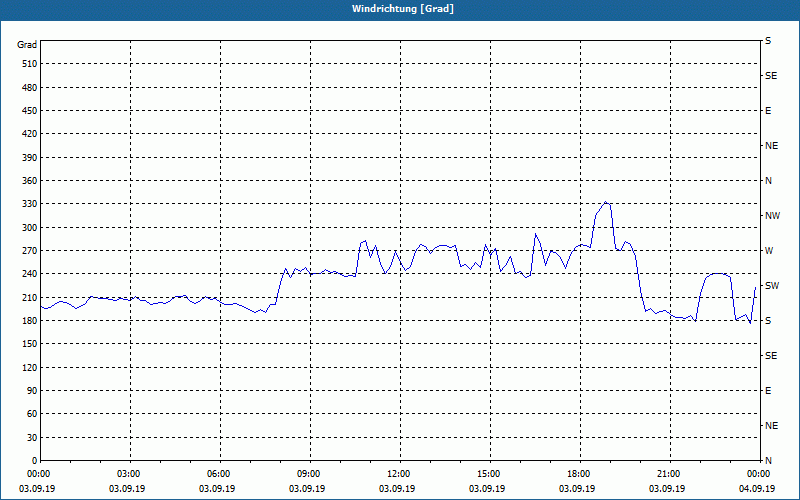
Task: Click the y-axis value "420"
Action: tap(30, 134)
